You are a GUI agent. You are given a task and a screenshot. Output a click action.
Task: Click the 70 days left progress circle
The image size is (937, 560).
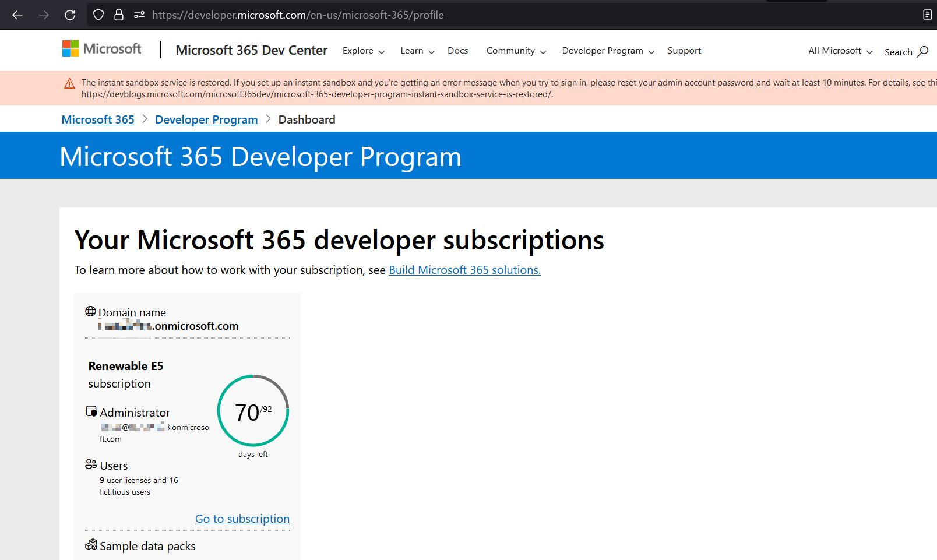pos(253,411)
